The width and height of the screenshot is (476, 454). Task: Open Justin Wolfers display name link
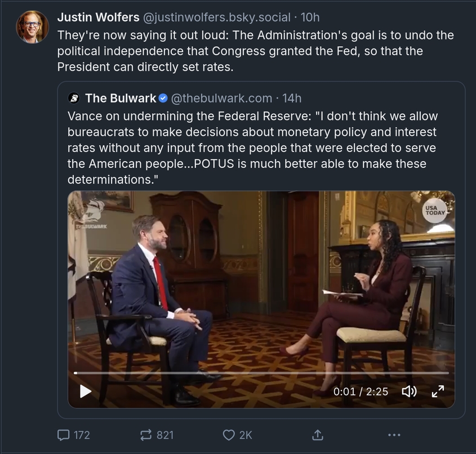[98, 17]
